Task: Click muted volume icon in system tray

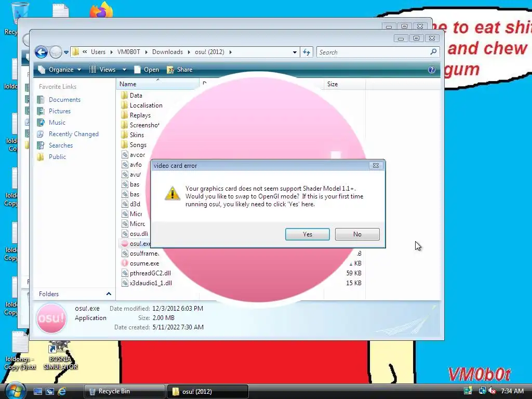Action: click(x=493, y=391)
